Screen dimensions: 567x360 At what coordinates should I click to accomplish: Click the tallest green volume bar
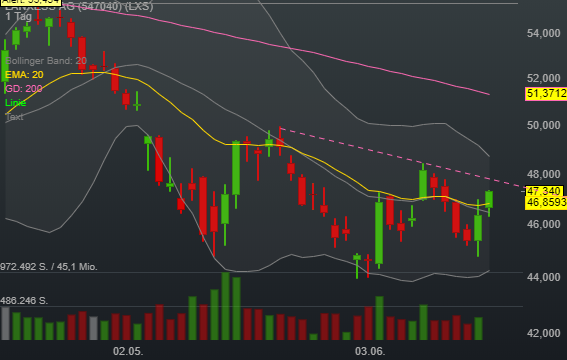click(x=225, y=306)
